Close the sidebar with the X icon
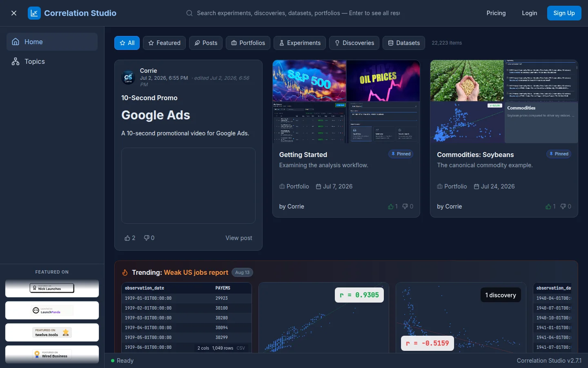This screenshot has height=368, width=588. pyautogui.click(x=14, y=13)
